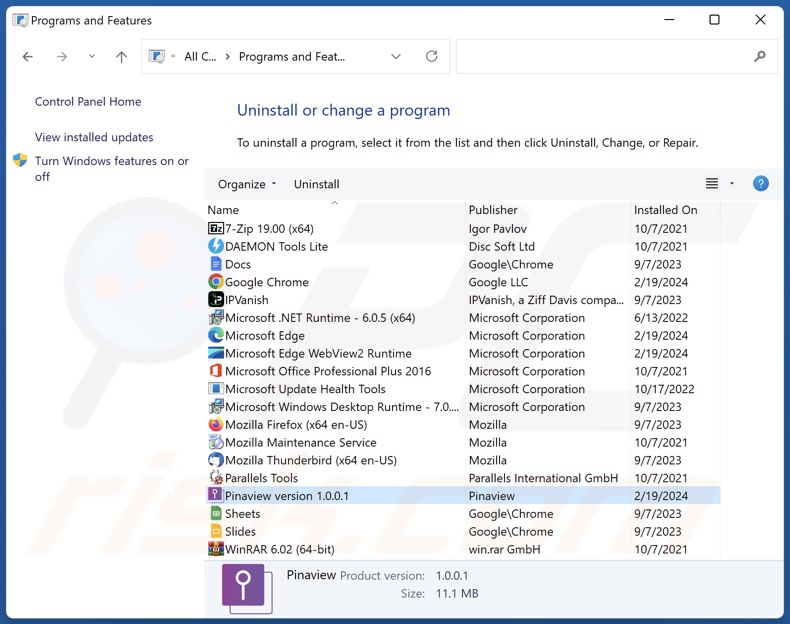
Task: Click the Sheets app icon
Action: tap(216, 514)
